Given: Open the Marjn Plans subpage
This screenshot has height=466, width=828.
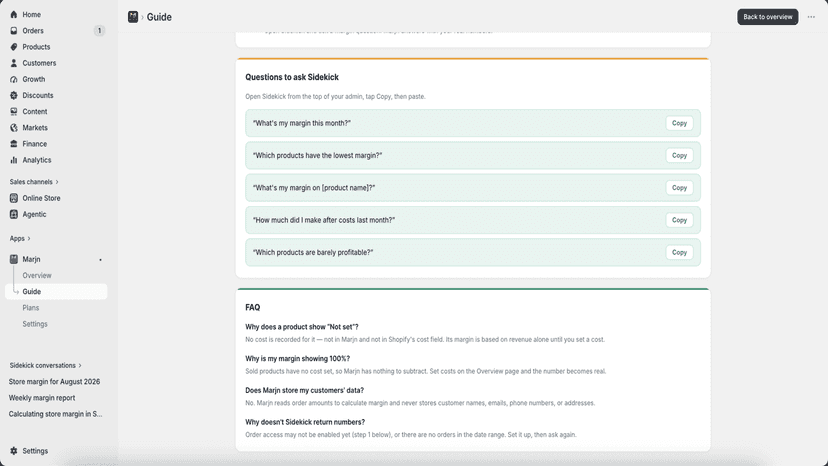Looking at the screenshot, I should coord(31,307).
